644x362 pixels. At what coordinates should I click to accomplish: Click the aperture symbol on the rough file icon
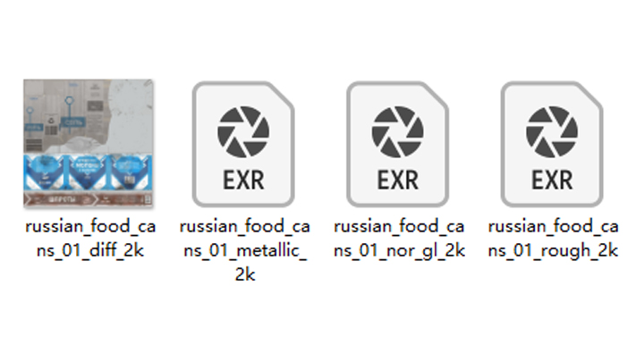tap(552, 131)
